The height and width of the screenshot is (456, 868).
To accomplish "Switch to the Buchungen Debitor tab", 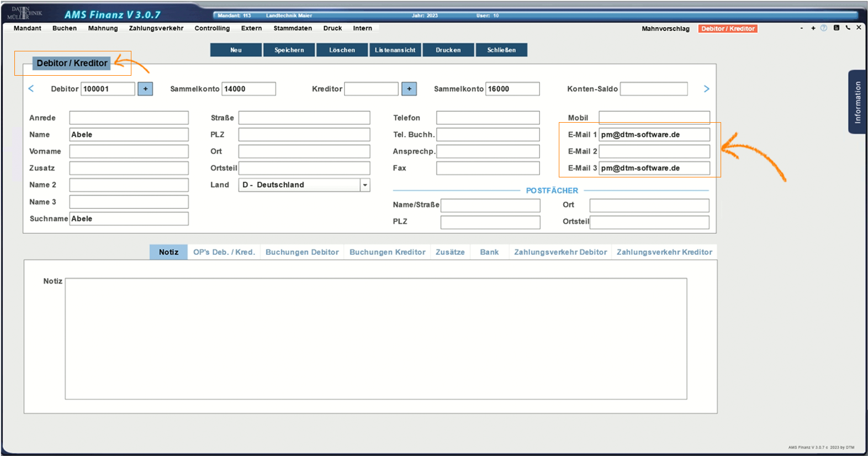I will click(x=302, y=252).
